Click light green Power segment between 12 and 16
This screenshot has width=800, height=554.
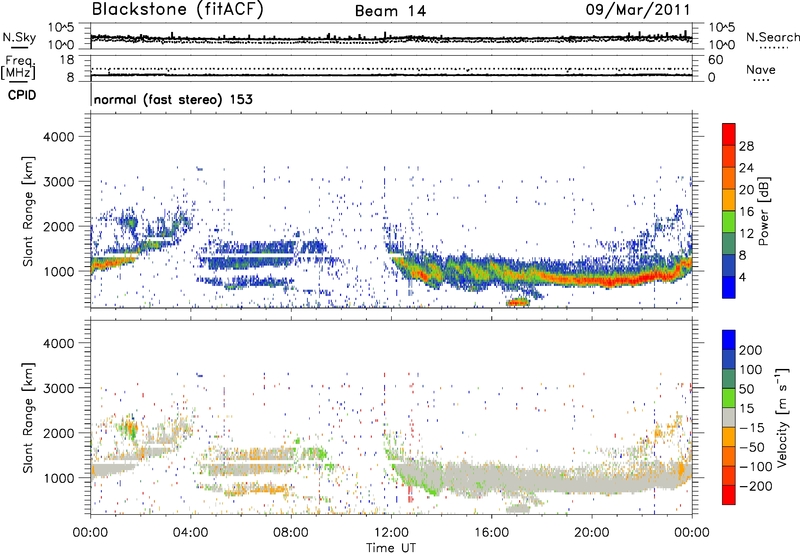729,222
